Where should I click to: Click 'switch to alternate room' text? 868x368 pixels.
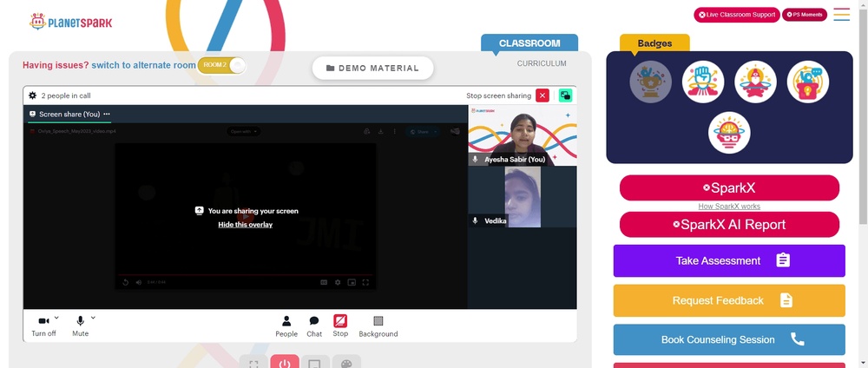(x=143, y=65)
